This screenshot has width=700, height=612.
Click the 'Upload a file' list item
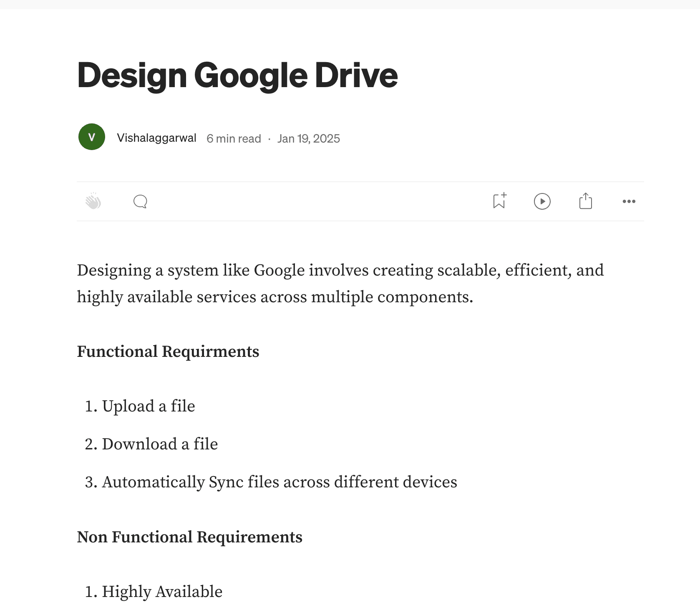[149, 406]
